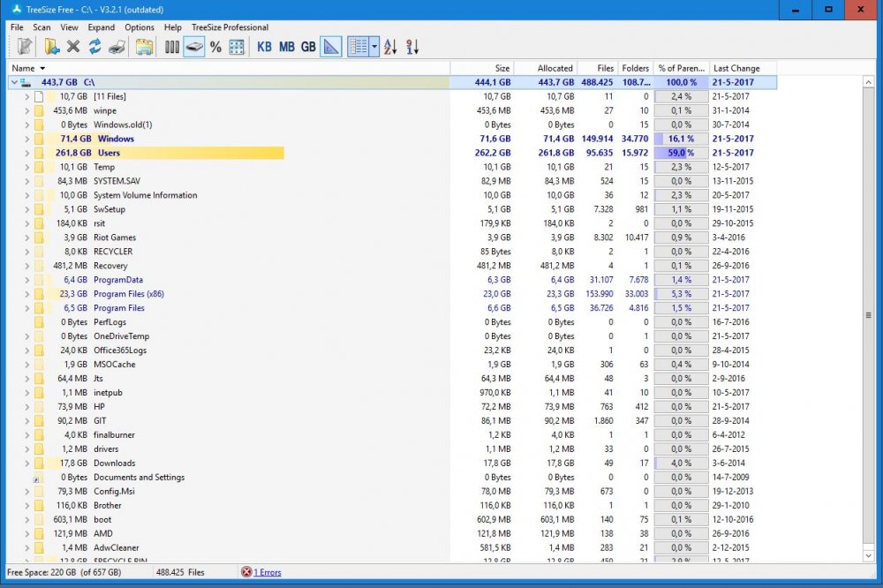
Task: Click the Stop scan X icon
Action: (73, 47)
